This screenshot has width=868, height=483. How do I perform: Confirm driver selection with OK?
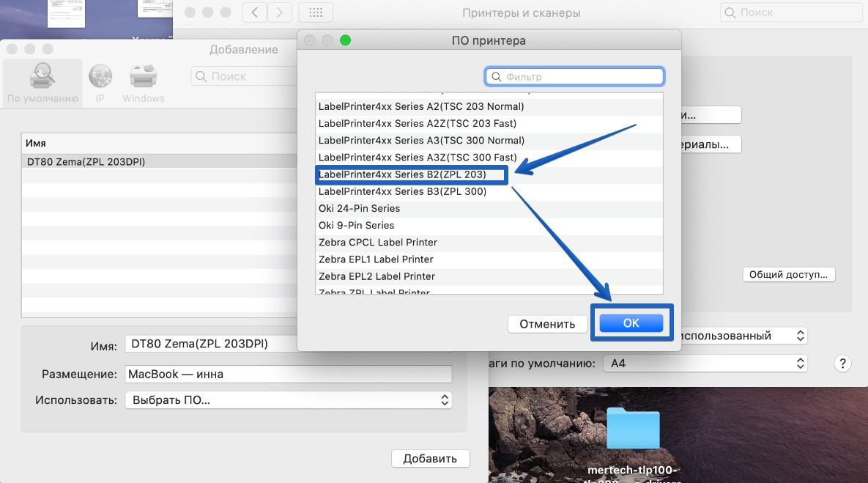[x=631, y=324]
